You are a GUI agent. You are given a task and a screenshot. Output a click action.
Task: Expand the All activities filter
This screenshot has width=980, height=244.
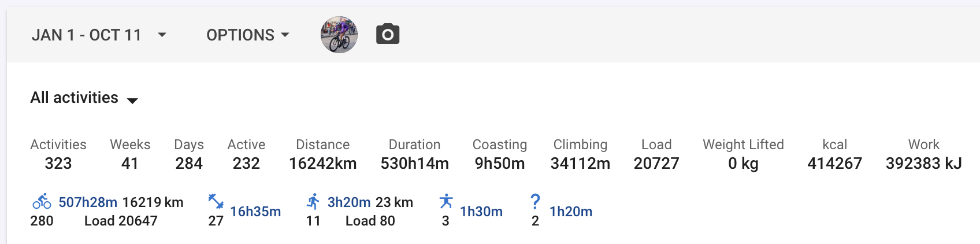click(75, 98)
